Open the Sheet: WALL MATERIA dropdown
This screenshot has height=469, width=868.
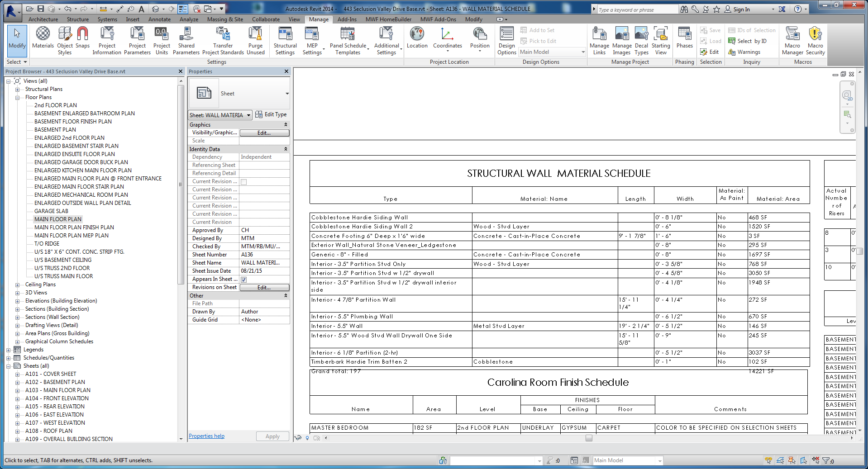248,115
